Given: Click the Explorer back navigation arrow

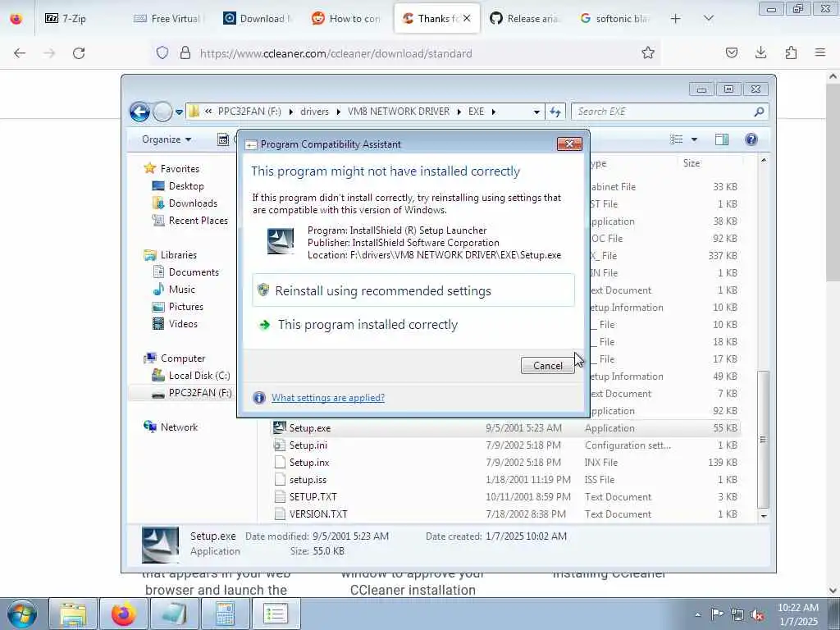Looking at the screenshot, I should point(139,112).
